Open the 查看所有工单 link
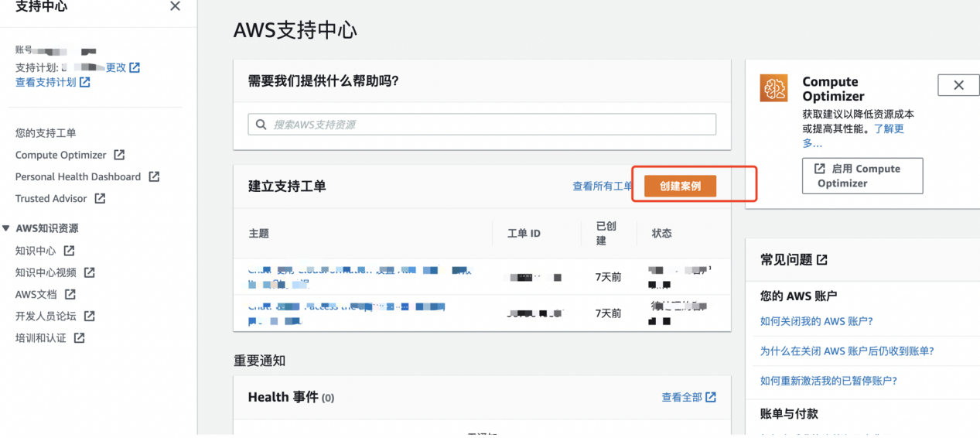This screenshot has width=980, height=438. [x=603, y=186]
